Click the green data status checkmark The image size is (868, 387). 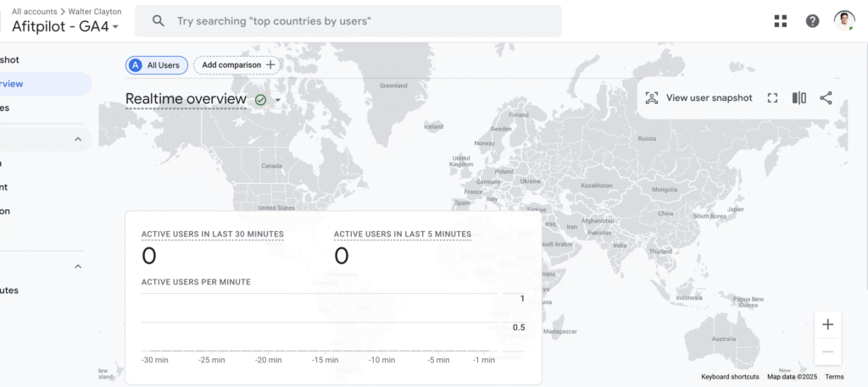point(260,100)
